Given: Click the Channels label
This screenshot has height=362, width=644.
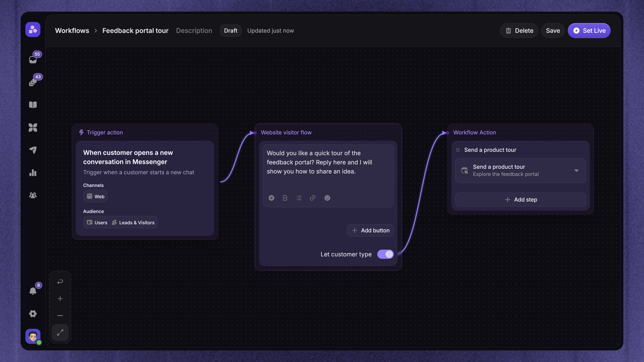Looking at the screenshot, I should click(x=93, y=185).
